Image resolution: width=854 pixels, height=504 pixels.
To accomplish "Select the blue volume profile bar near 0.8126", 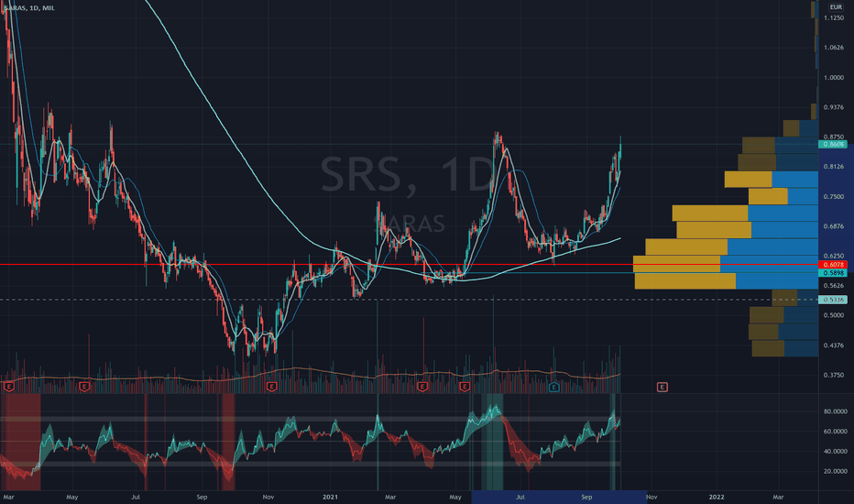I will tap(794, 180).
